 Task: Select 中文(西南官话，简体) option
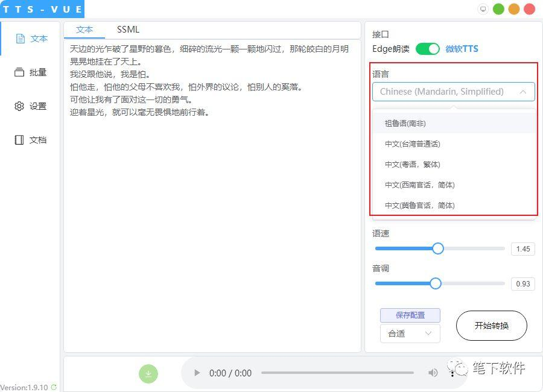[x=454, y=185]
